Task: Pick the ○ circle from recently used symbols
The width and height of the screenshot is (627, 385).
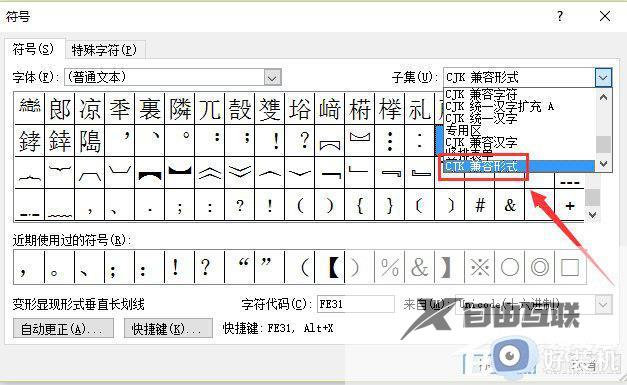Action: (510, 267)
